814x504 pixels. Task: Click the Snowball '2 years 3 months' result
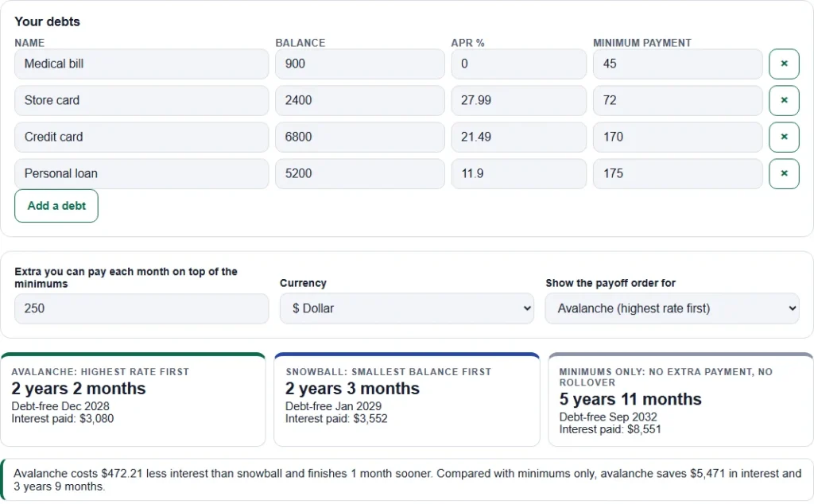352,389
